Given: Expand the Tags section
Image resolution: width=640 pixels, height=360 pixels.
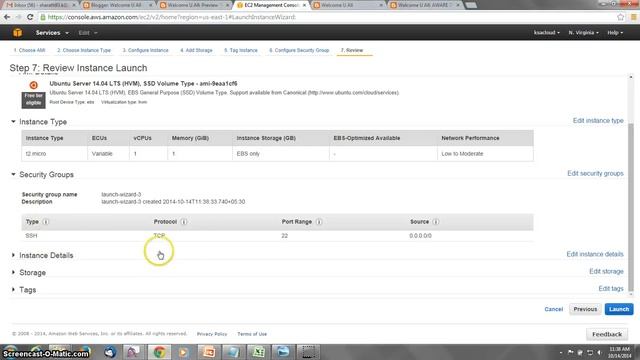Looking at the screenshot, I should (13, 289).
